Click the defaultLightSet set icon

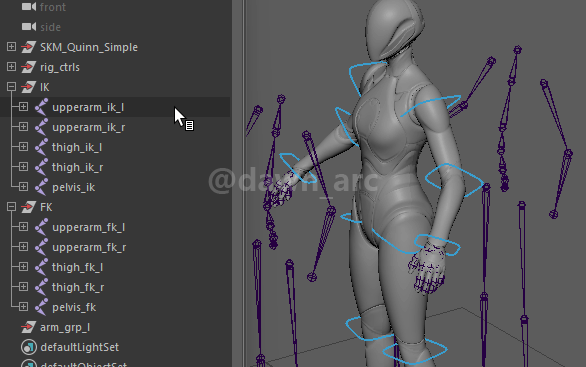29,347
